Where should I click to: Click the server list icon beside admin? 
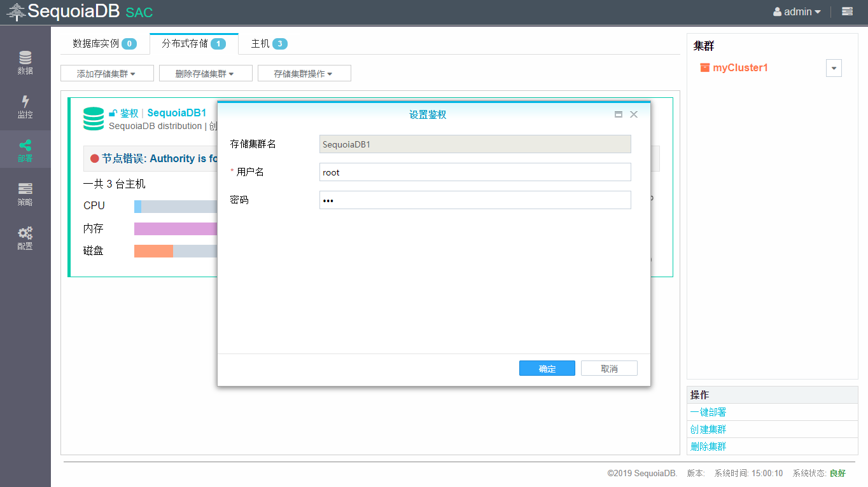pos(847,11)
